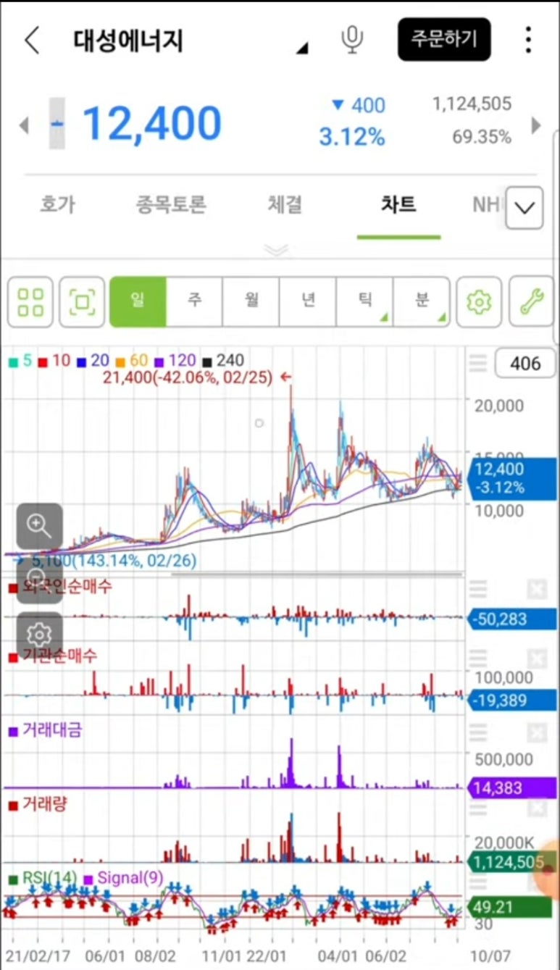
Task: Tap the 21,400 high price annotation
Action: point(196,377)
